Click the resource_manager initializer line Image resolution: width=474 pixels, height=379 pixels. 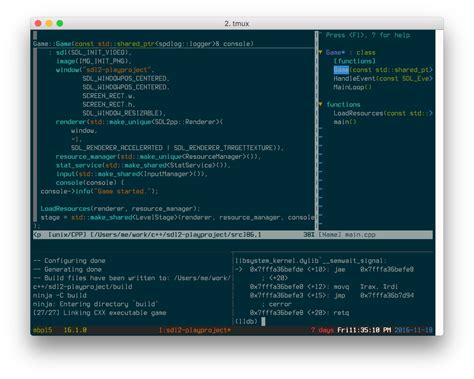coord(158,156)
